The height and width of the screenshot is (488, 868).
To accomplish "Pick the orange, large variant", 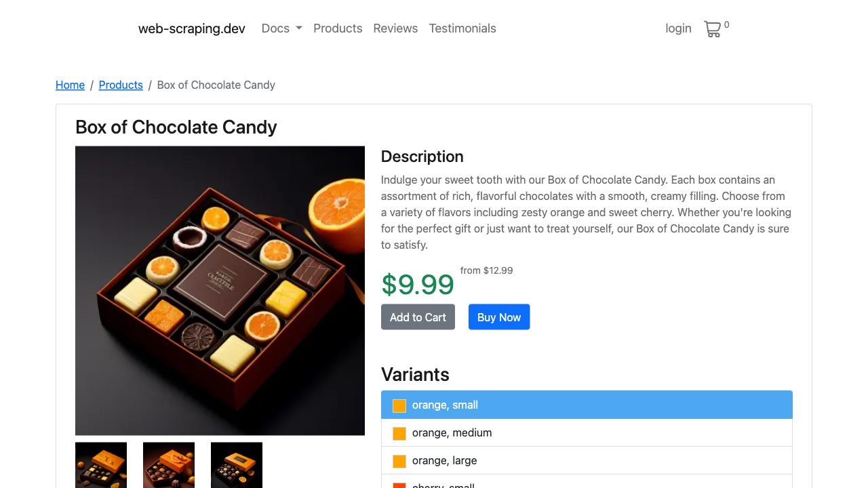I will point(587,460).
